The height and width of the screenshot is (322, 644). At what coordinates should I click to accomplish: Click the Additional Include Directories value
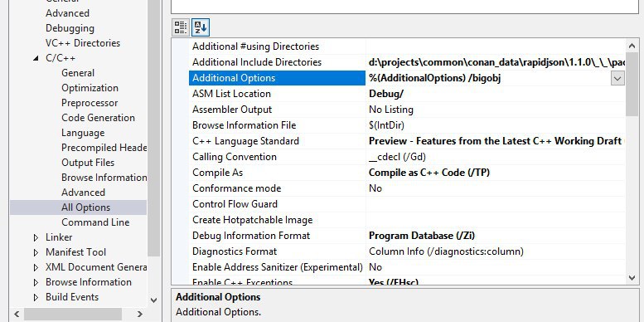(x=496, y=62)
